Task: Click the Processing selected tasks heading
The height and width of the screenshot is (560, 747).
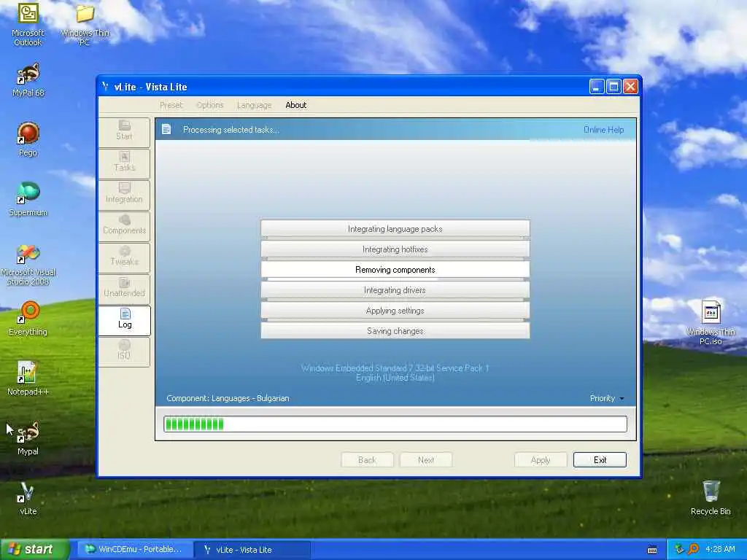Action: 231,130
